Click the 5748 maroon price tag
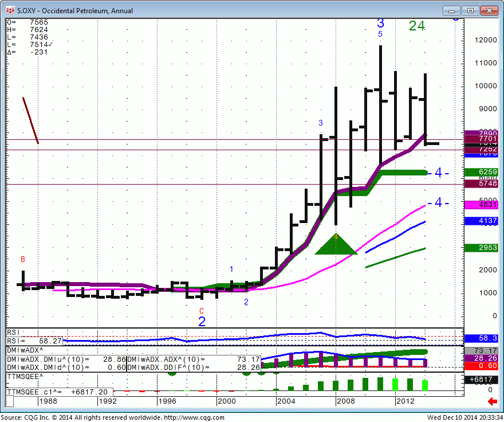 481,183
